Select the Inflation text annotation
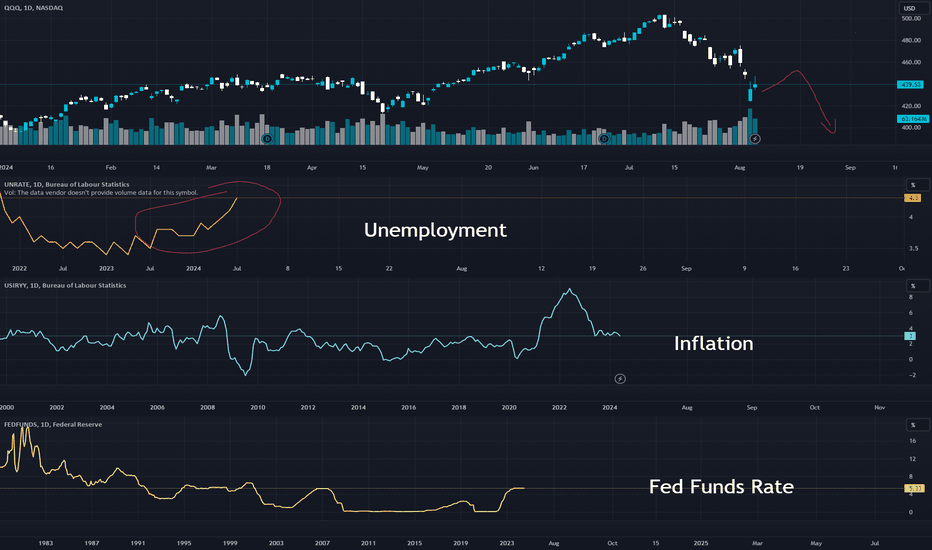The height and width of the screenshot is (550, 932). [x=713, y=343]
